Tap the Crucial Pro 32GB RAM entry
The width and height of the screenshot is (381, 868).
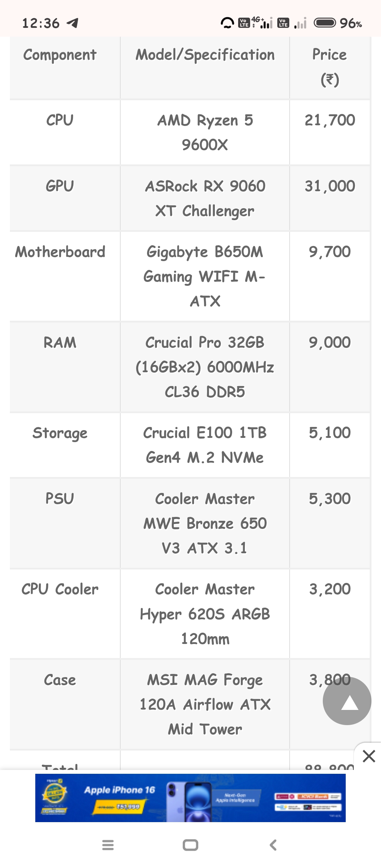205,367
